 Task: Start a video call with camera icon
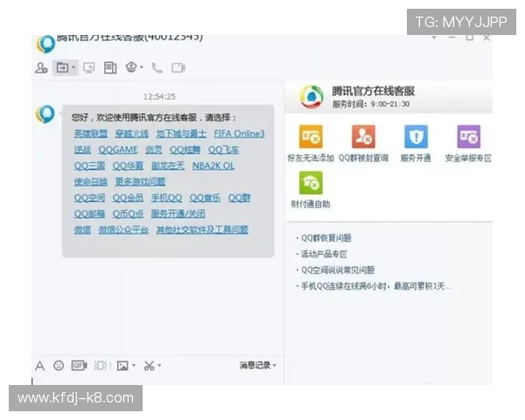click(x=178, y=68)
